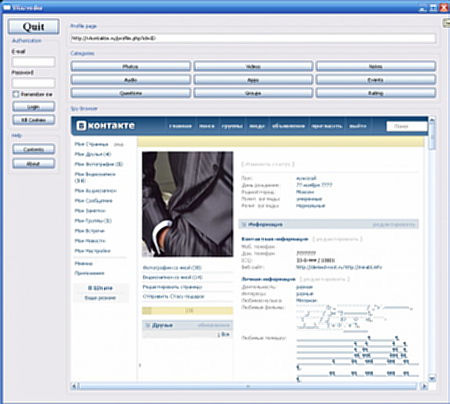Click the Password input field
450x404 pixels.
[34, 83]
